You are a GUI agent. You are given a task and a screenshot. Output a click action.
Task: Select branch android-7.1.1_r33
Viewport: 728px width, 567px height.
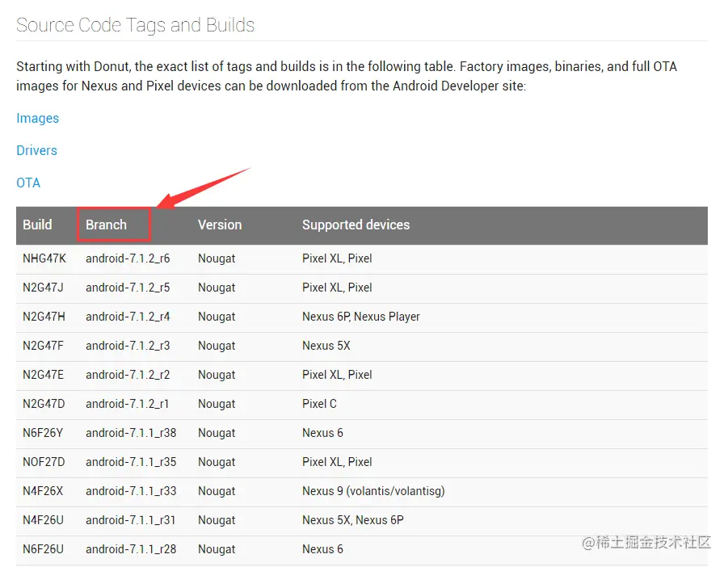coord(131,491)
